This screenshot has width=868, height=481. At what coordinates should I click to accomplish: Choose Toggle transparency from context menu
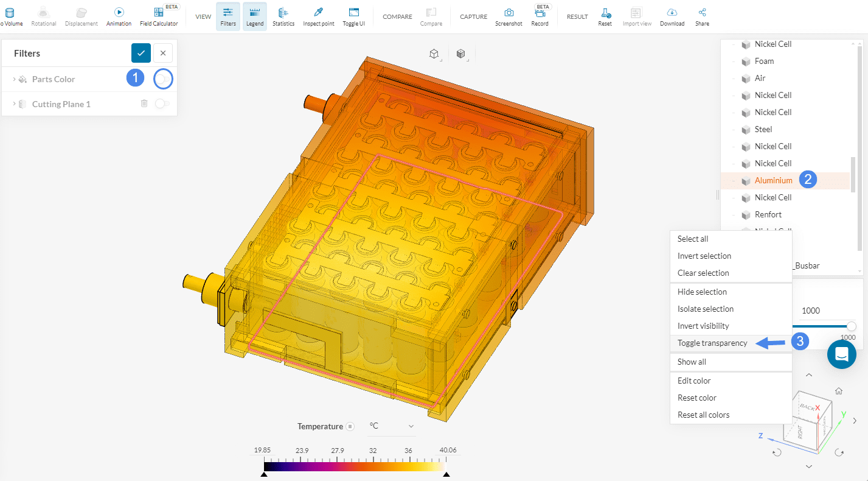tap(712, 343)
